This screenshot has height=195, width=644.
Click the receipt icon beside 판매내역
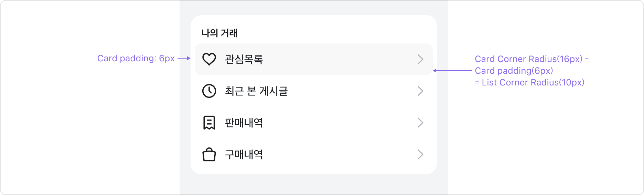pos(209,123)
